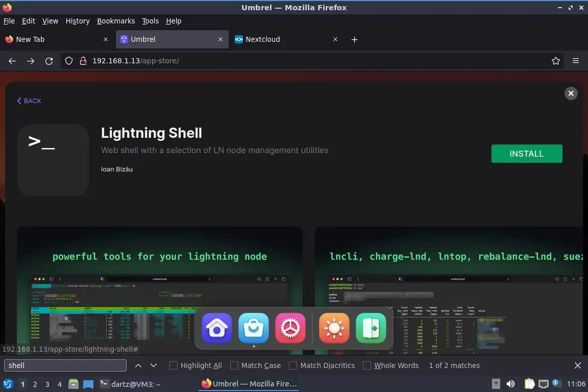Go back one page in Firefox
The height and width of the screenshot is (392, 588).
(x=12, y=61)
